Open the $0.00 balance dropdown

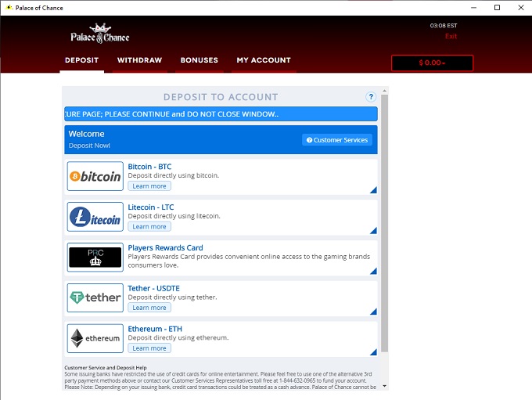click(x=432, y=63)
